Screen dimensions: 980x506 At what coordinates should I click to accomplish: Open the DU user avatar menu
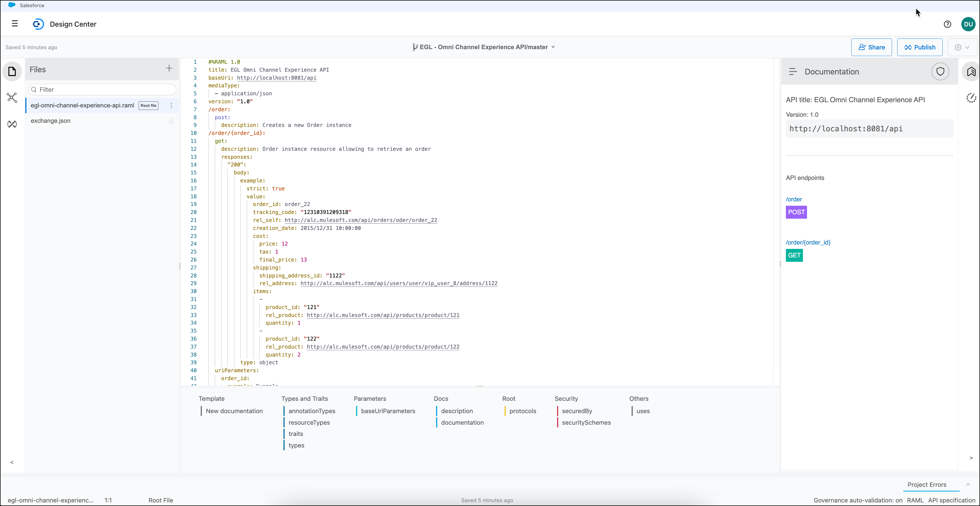[x=968, y=24]
